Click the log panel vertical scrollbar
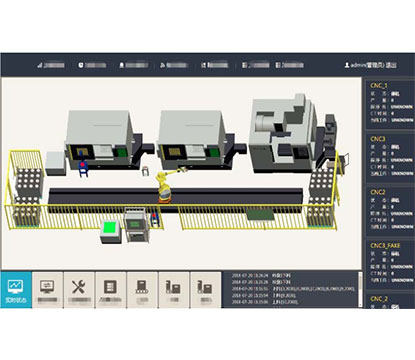 [x=360, y=289]
